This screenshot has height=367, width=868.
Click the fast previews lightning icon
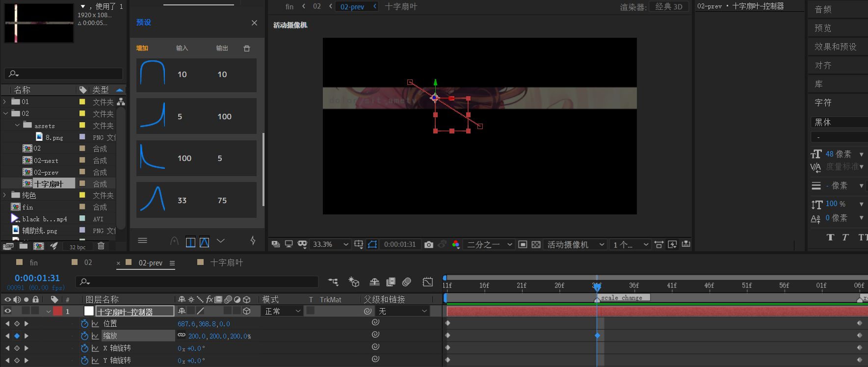(672, 244)
